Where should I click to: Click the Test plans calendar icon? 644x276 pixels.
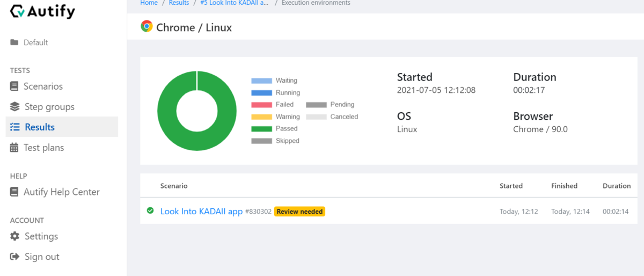point(14,148)
